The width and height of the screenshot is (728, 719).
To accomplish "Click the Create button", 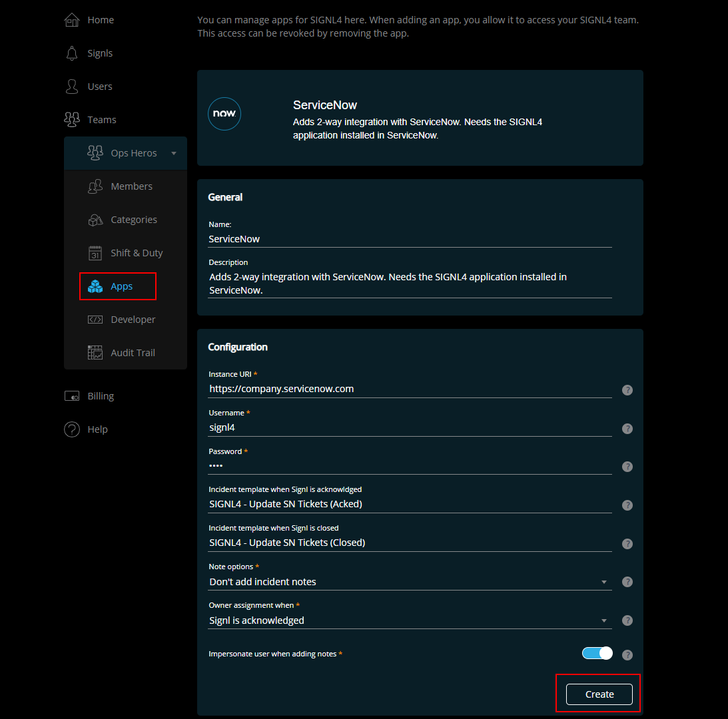I will (x=599, y=694).
